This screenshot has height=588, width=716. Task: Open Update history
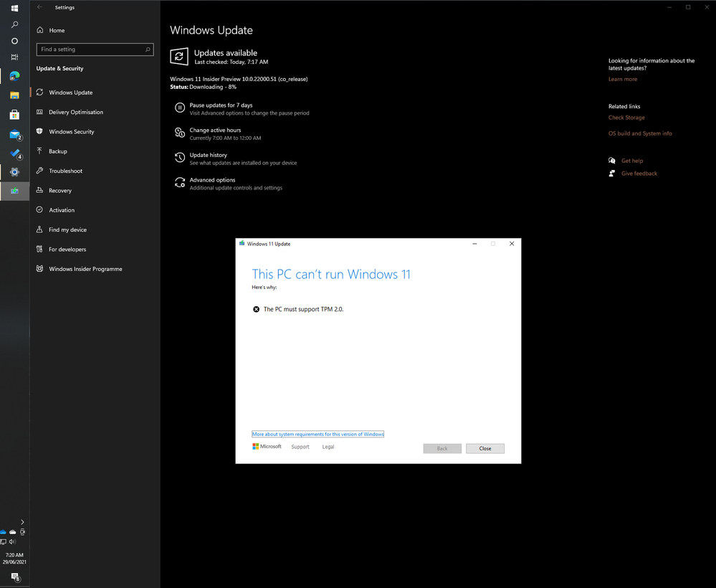pos(209,156)
